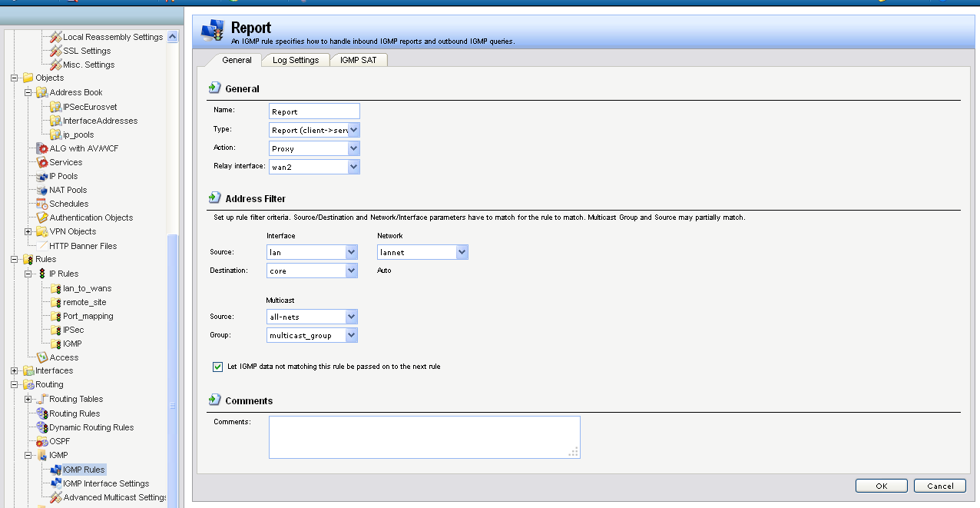Click the Authentication Objects icon
980x508 pixels.
coord(42,217)
